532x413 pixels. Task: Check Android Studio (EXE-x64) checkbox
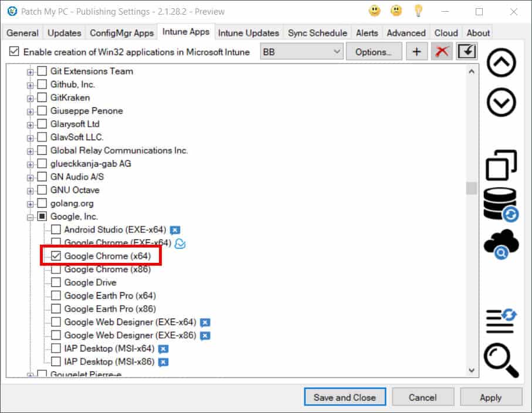click(56, 230)
